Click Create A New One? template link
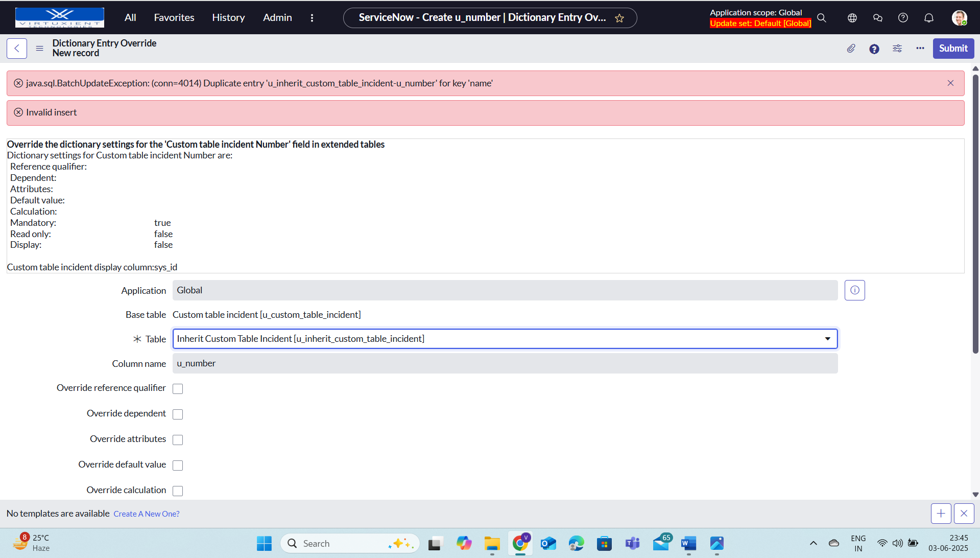Viewport: 980px width, 558px height. pos(147,514)
